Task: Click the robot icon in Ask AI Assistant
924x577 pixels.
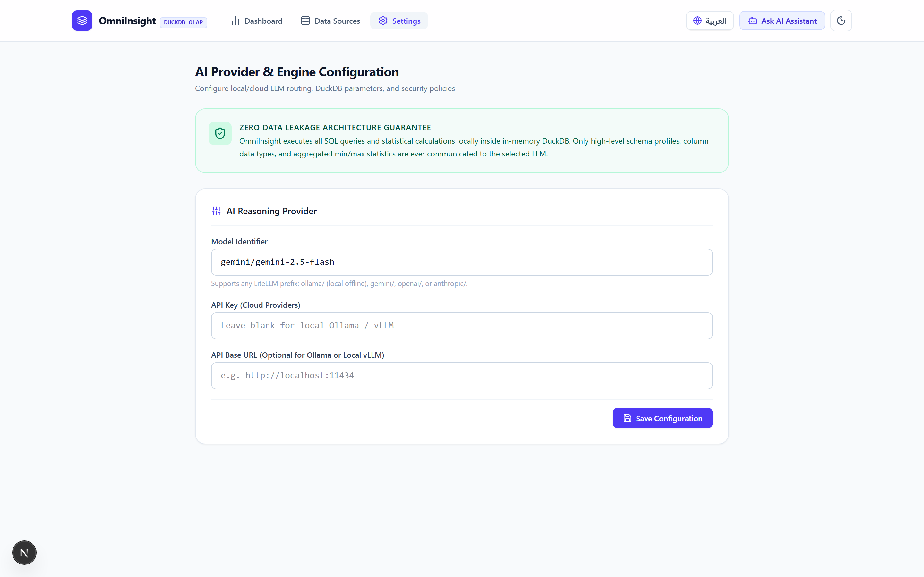Action: (752, 21)
